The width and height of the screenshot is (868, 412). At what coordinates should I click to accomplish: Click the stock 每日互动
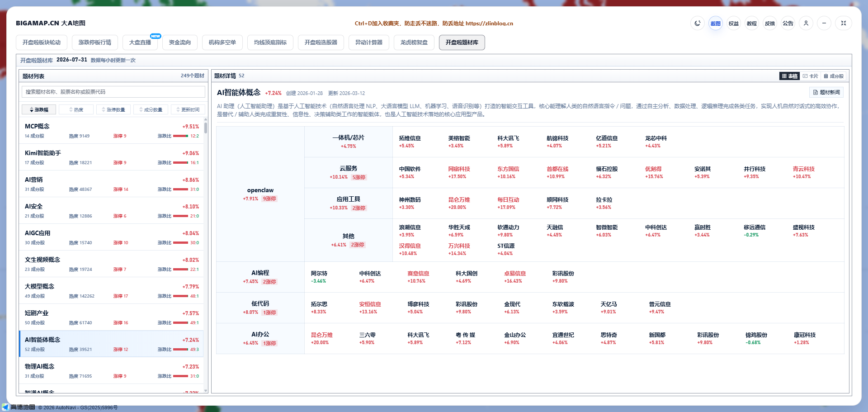tap(509, 203)
